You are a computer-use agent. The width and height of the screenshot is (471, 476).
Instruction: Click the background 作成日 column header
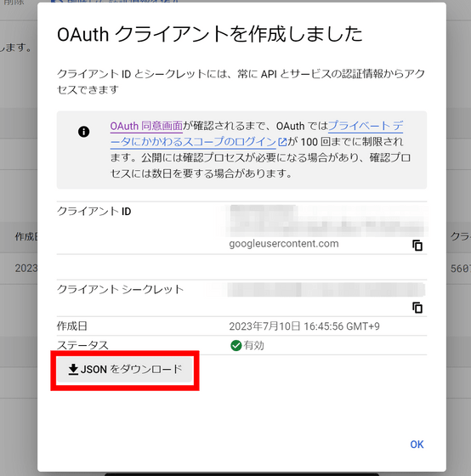point(26,237)
